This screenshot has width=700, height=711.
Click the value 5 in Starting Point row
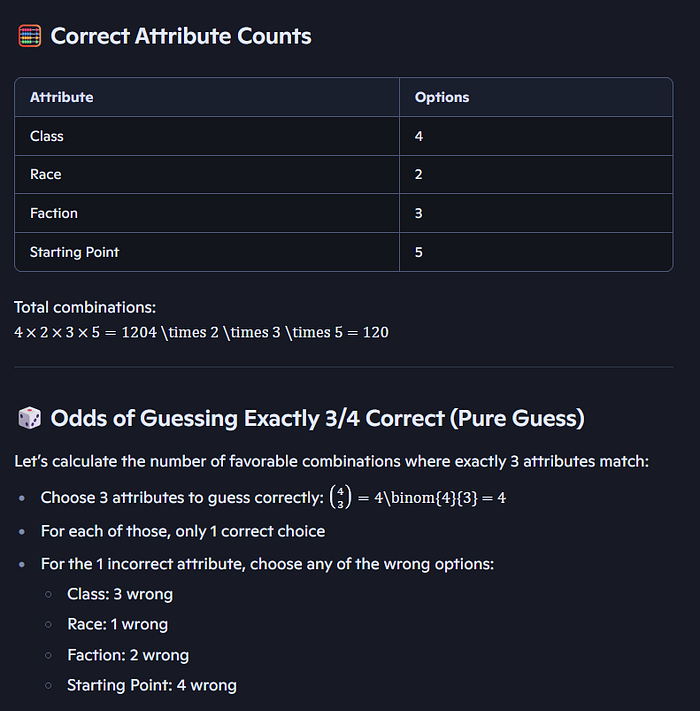[x=418, y=252]
